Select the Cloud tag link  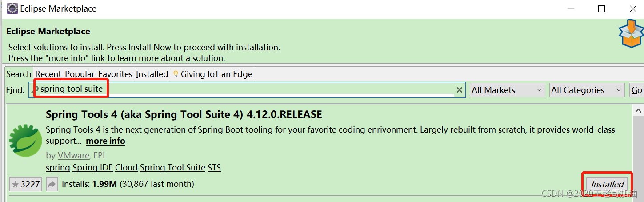pyautogui.click(x=126, y=168)
